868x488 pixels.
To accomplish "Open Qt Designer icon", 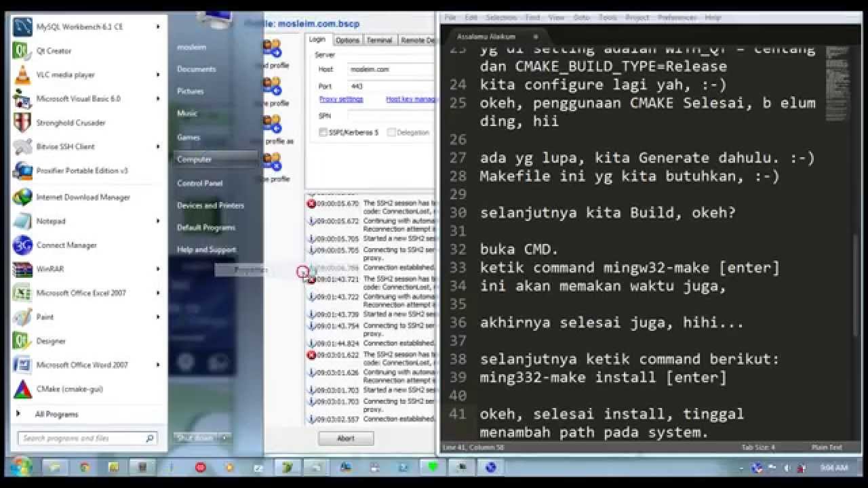I will coord(22,341).
